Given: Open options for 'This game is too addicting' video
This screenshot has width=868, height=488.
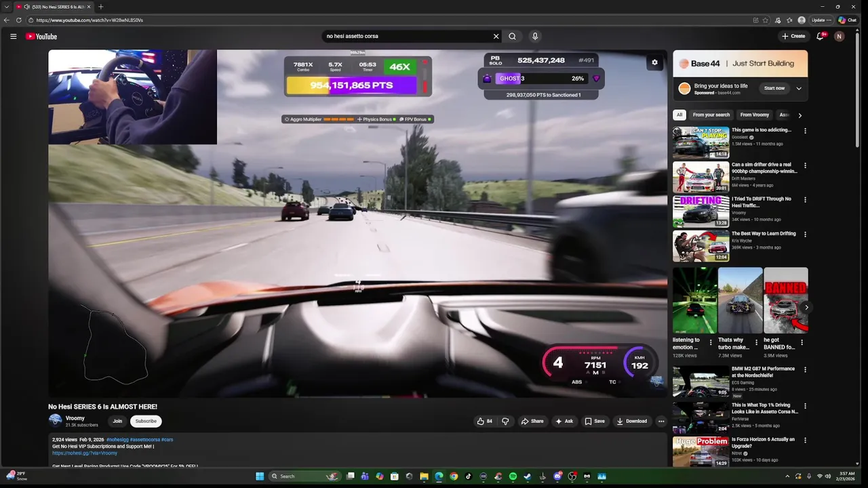Looking at the screenshot, I should pyautogui.click(x=805, y=131).
